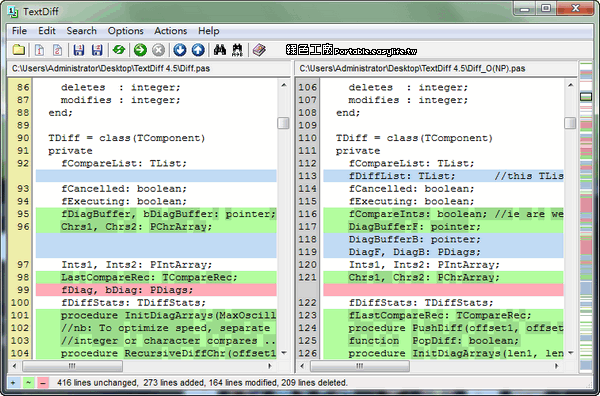600x396 pixels.
Task: Click the red minus deleted-lines legend swatch
Action: [x=43, y=383]
